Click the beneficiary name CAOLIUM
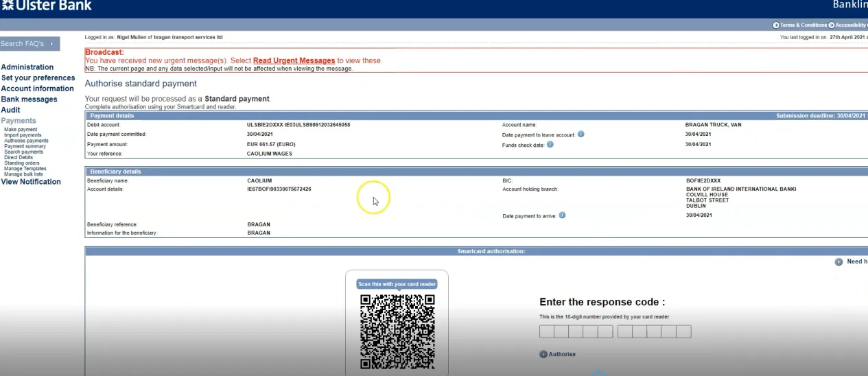This screenshot has height=376, width=868. tap(259, 180)
